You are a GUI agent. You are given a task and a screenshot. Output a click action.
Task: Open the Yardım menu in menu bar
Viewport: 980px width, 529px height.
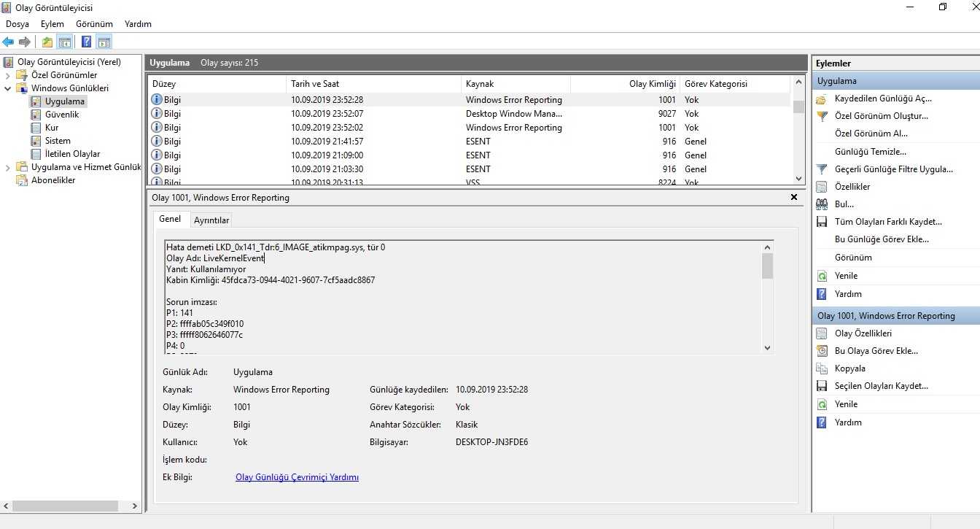click(x=138, y=24)
